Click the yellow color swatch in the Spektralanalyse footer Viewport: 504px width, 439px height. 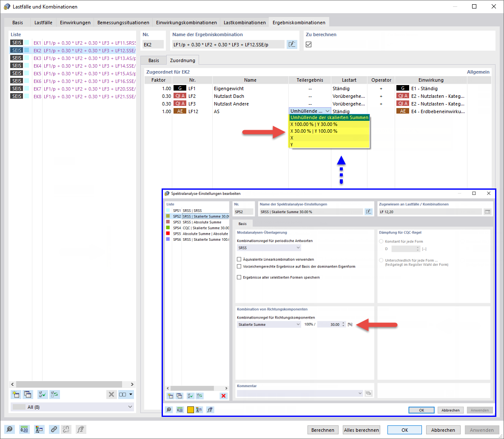click(190, 410)
